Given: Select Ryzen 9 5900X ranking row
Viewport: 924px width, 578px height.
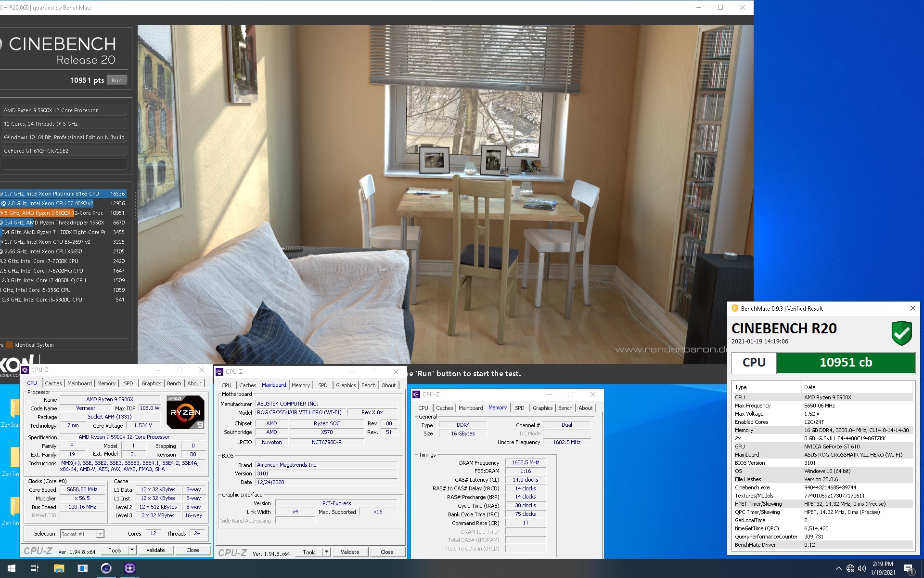Looking at the screenshot, I should point(64,213).
